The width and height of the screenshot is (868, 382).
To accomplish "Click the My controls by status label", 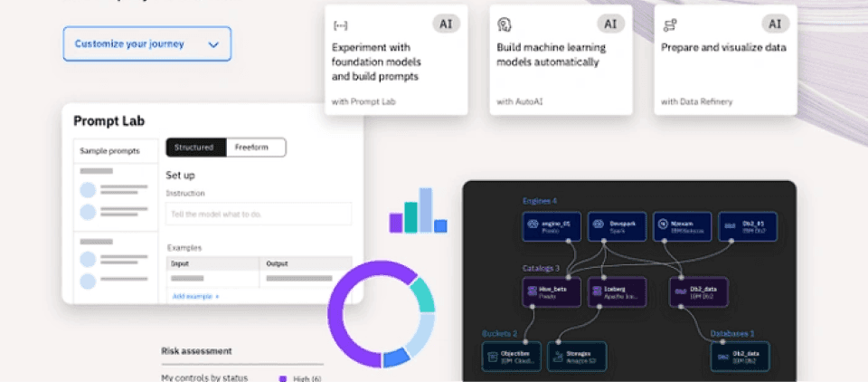I will coord(204,377).
